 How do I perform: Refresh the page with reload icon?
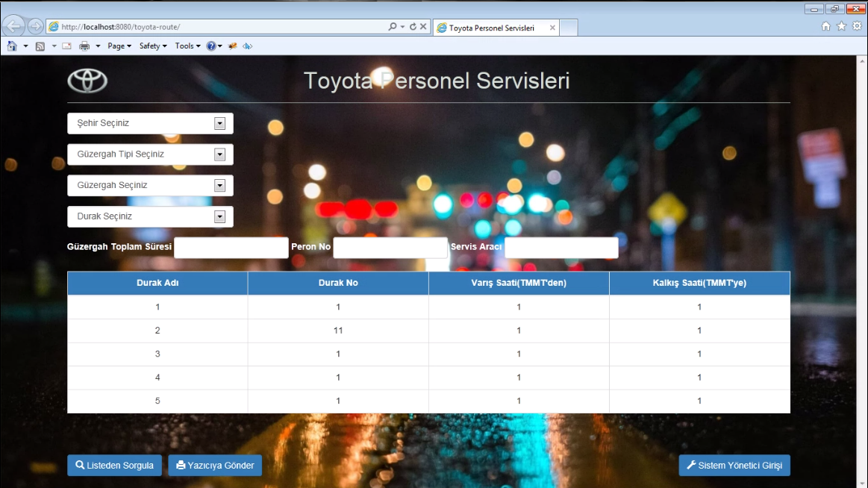(413, 27)
